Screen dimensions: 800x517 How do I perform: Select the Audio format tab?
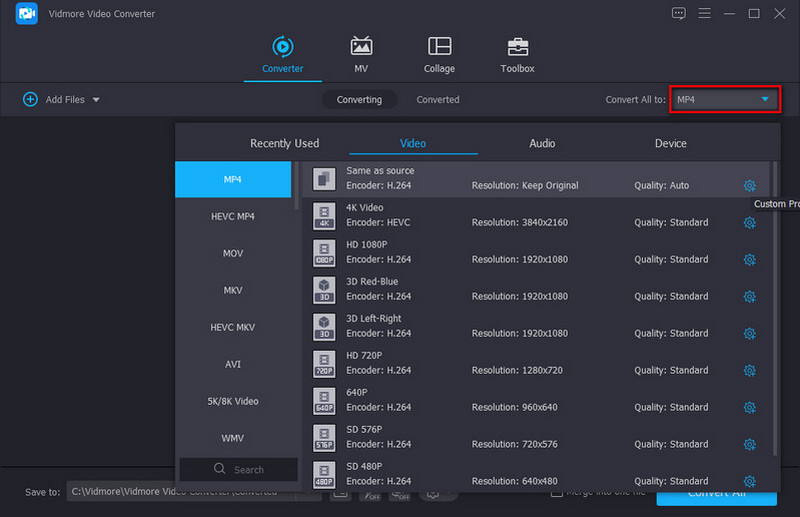542,143
